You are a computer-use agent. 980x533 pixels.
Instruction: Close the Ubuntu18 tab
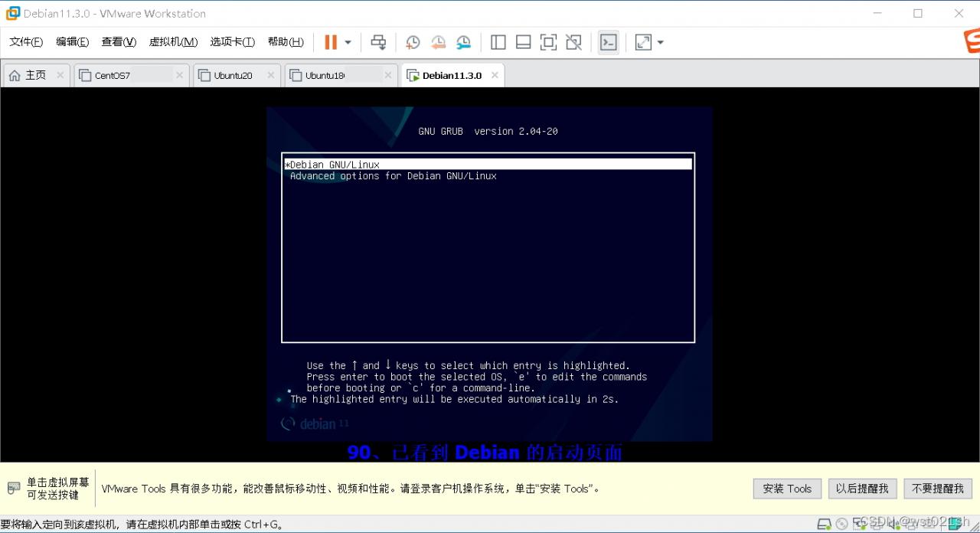388,75
